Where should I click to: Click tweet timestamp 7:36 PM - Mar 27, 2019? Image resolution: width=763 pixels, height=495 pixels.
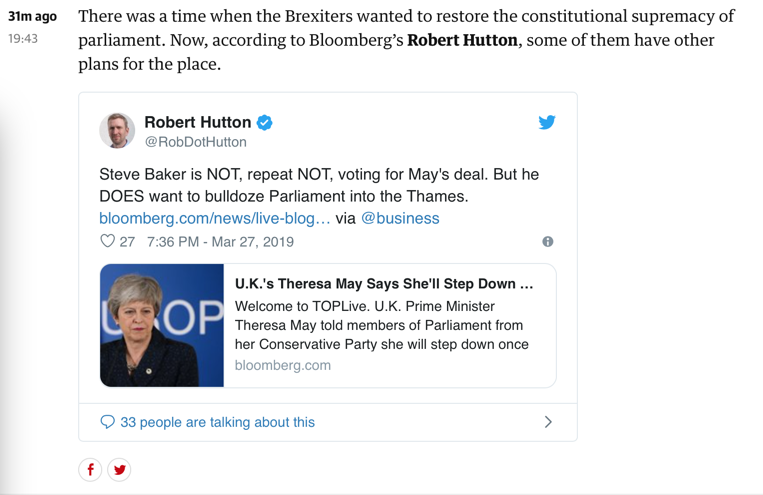coord(220,242)
